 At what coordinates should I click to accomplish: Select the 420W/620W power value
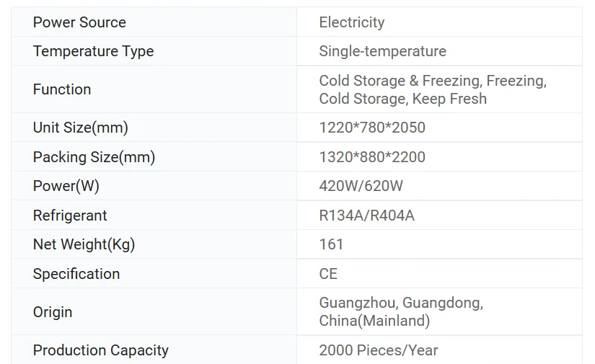(x=361, y=186)
